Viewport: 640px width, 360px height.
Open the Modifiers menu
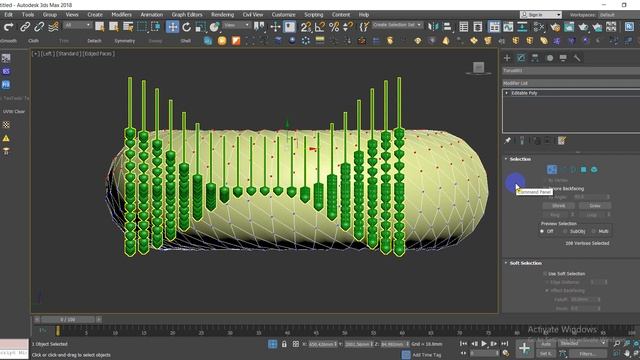(x=121, y=14)
